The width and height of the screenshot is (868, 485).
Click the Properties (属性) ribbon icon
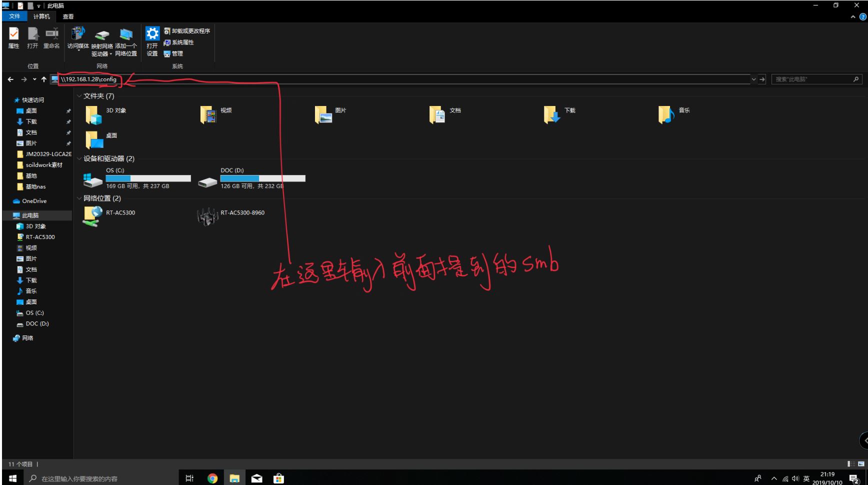[14, 37]
